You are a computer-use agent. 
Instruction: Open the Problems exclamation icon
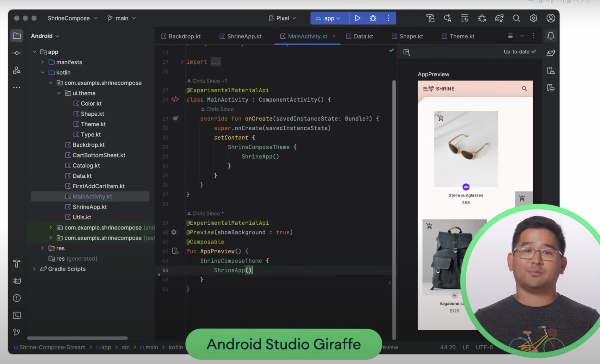[x=17, y=298]
